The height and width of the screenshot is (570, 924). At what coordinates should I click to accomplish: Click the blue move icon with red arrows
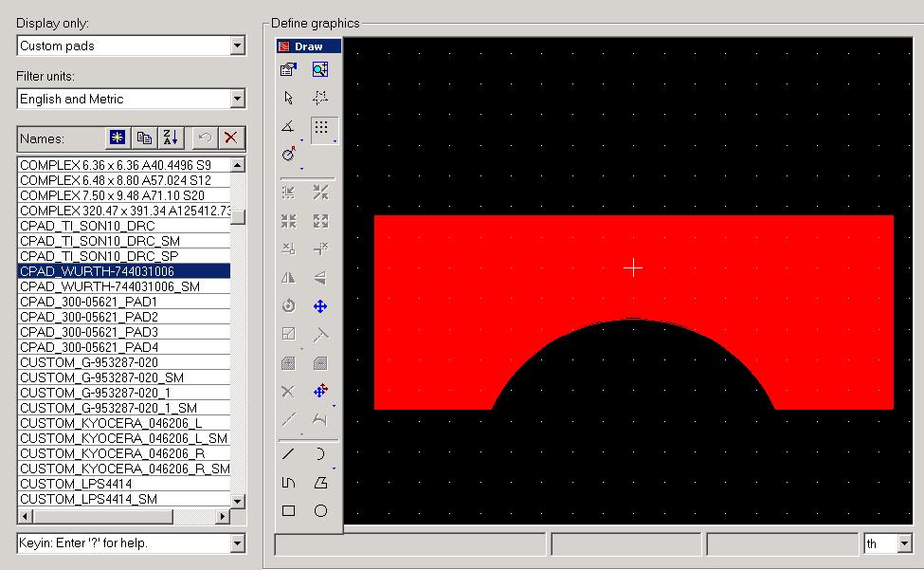(x=320, y=391)
